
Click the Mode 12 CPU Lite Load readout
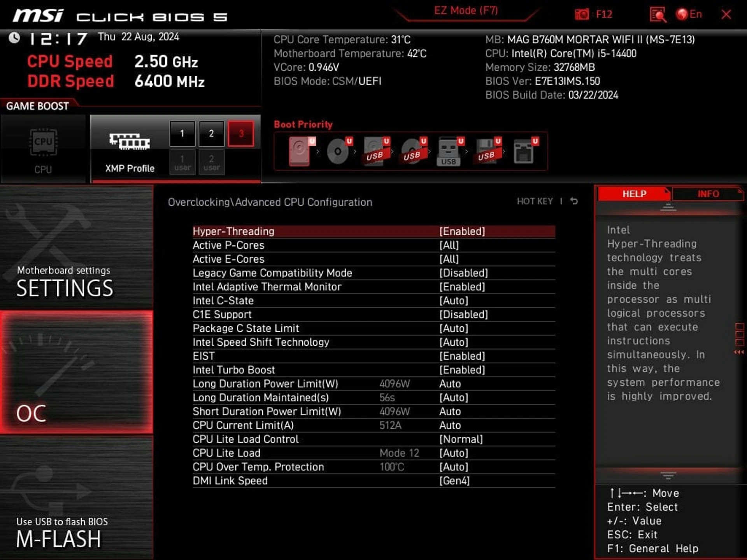[x=399, y=453]
